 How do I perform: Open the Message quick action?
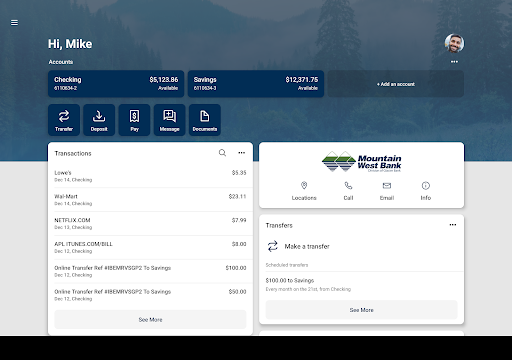click(x=169, y=120)
